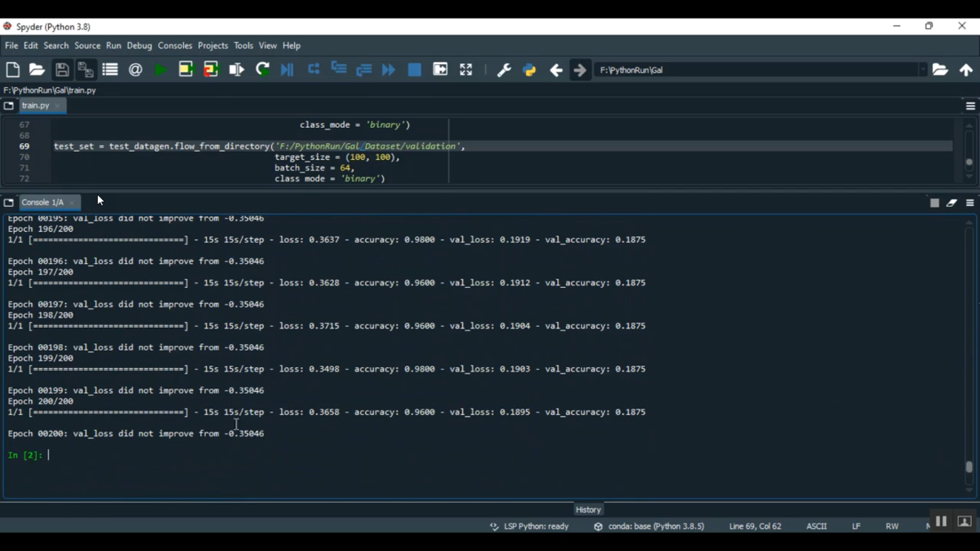980x551 pixels.
Task: Click the Save file floppy icon
Action: 62,70
